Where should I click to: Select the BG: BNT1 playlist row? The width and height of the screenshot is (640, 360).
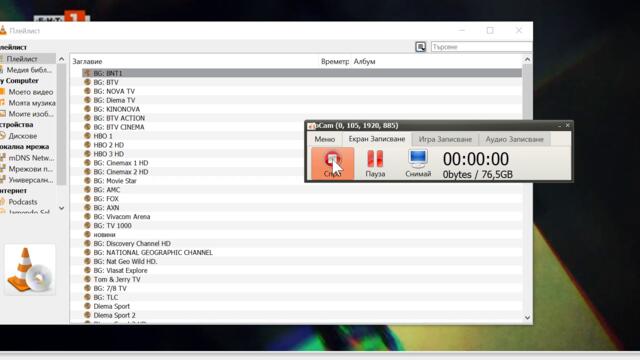pyautogui.click(x=302, y=73)
